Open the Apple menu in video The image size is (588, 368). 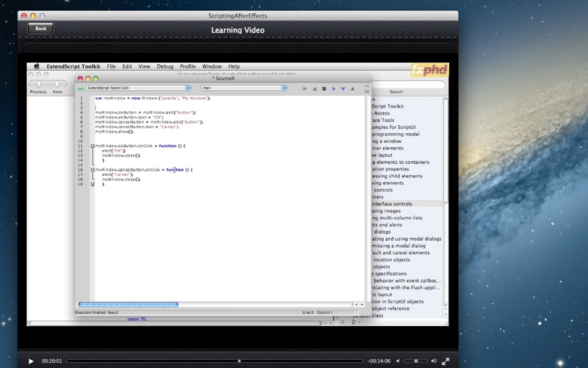[37, 66]
